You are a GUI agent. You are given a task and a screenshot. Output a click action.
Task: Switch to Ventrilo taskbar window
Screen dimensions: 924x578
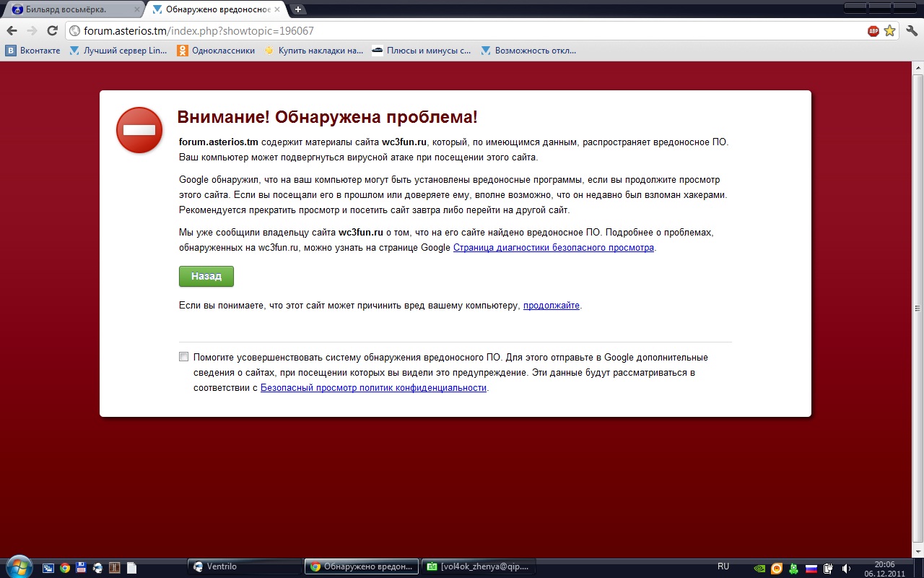(245, 567)
